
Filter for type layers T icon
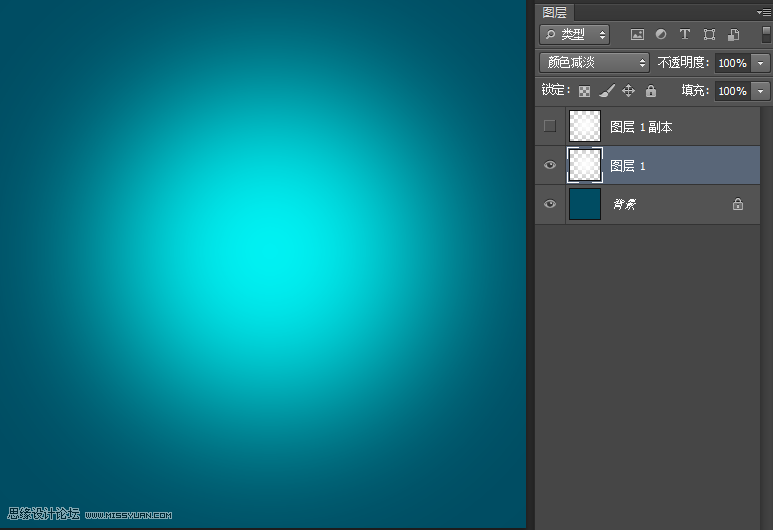684,35
